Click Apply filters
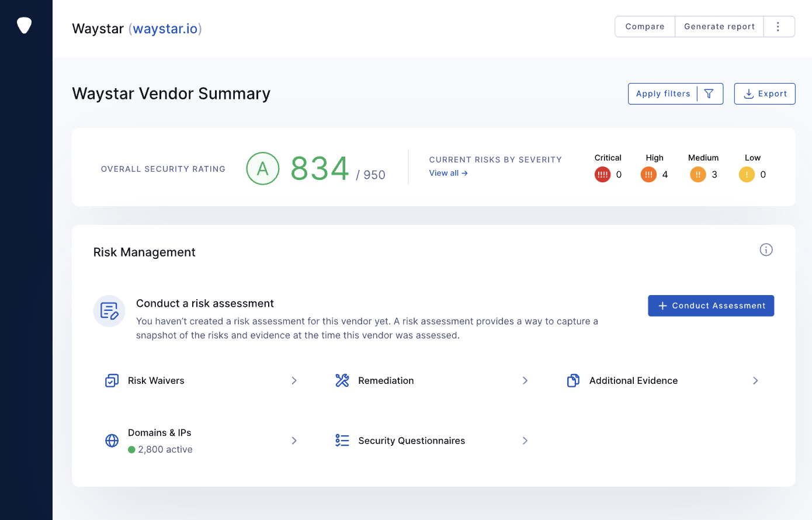The height and width of the screenshot is (520, 812). pos(663,93)
